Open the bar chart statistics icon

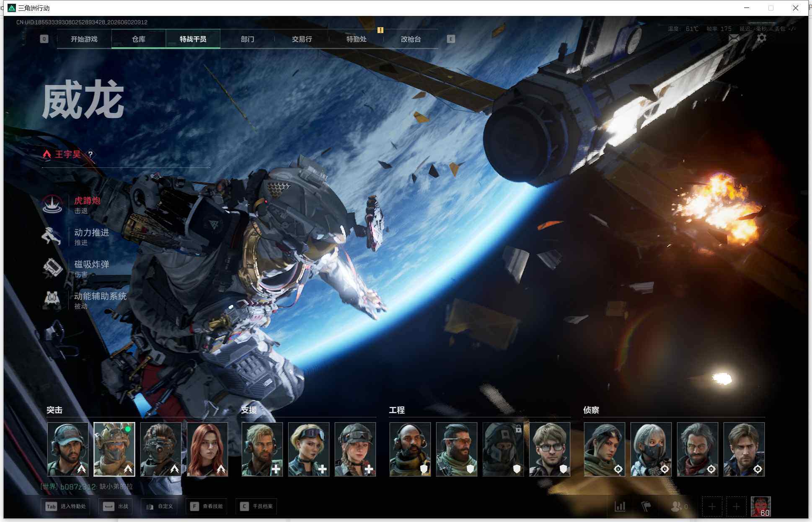[620, 507]
